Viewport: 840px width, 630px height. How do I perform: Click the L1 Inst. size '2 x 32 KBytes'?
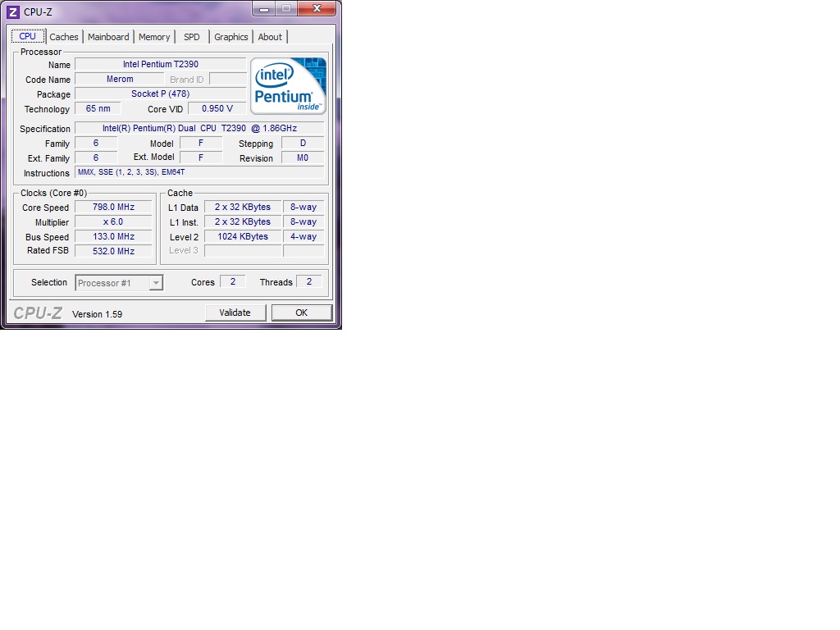[x=243, y=221]
